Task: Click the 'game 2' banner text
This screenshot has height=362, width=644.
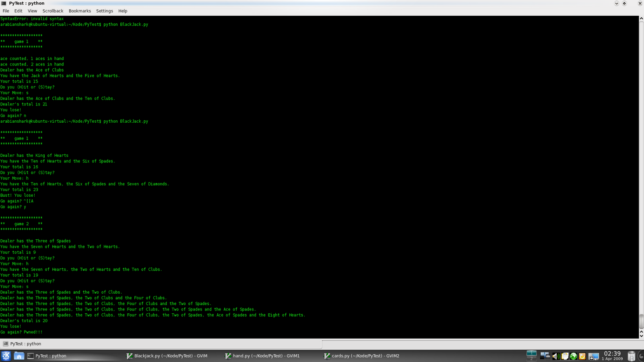Action: [22, 224]
